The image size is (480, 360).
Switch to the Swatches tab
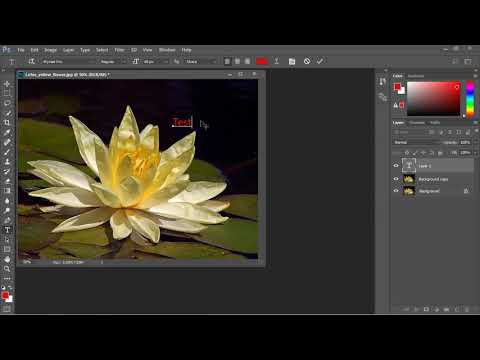416,76
